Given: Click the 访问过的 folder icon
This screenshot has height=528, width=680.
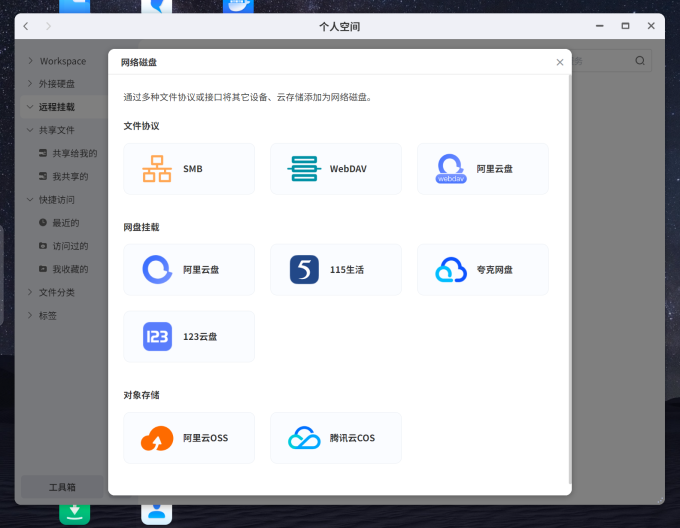Looking at the screenshot, I should tap(43, 246).
